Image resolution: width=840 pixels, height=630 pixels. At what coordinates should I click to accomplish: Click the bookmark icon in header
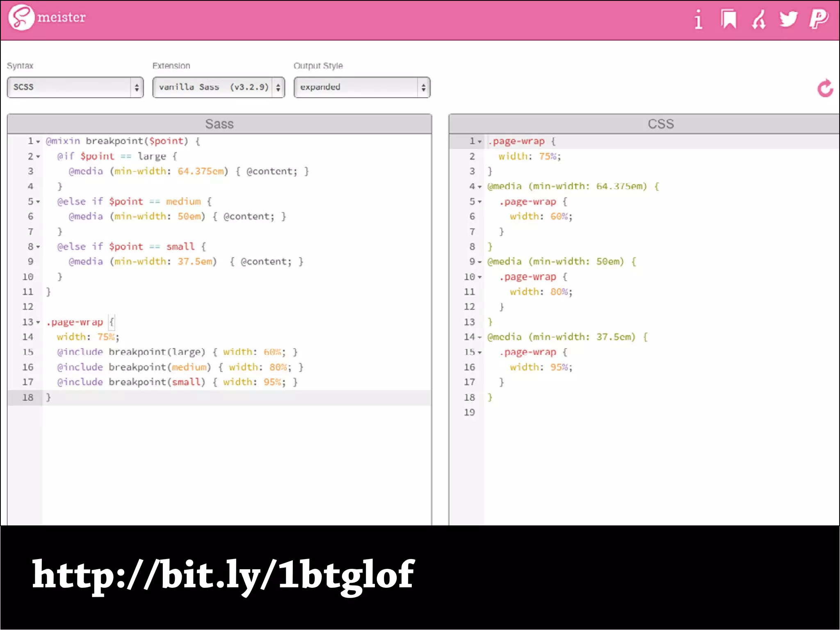(x=728, y=19)
